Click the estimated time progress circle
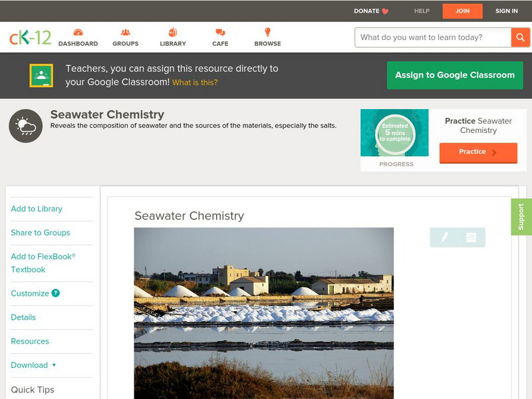Viewport: 532px width, 399px height. click(395, 133)
